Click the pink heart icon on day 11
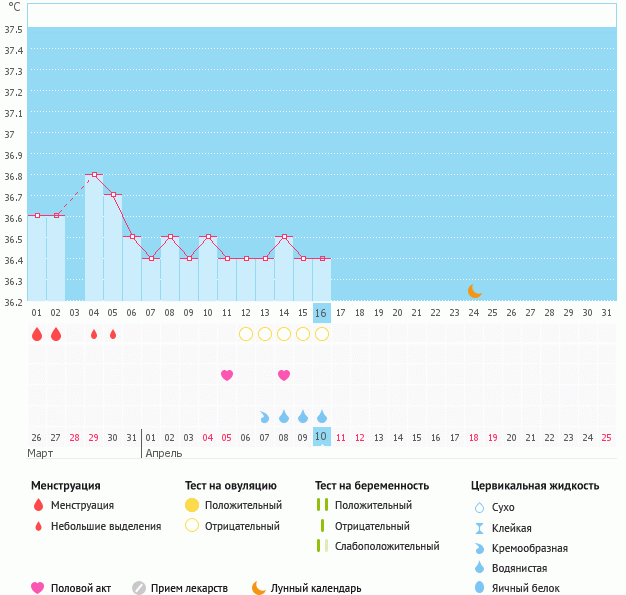626x595 pixels. pos(227,375)
